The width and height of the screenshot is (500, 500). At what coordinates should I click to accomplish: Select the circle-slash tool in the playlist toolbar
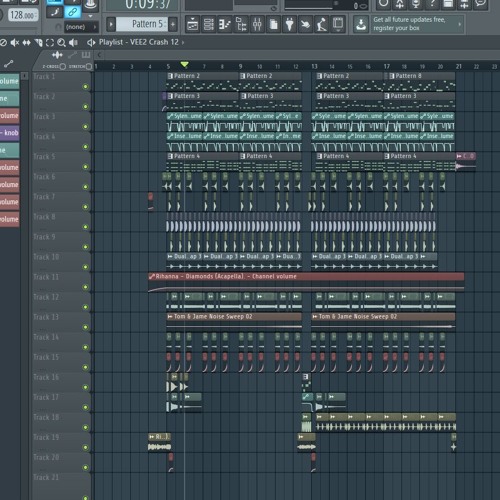coord(3,42)
